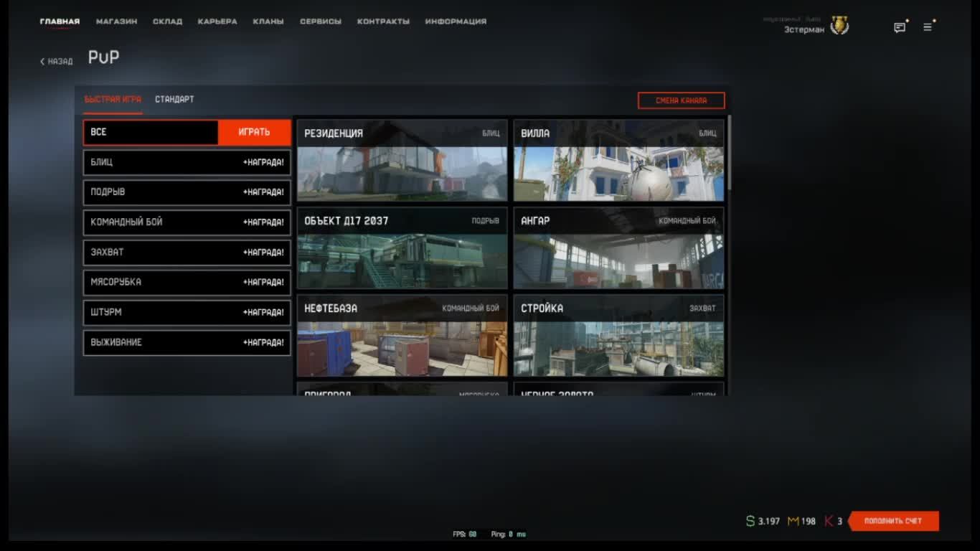Select the ЗАХВАТ mode row

[x=187, y=253]
